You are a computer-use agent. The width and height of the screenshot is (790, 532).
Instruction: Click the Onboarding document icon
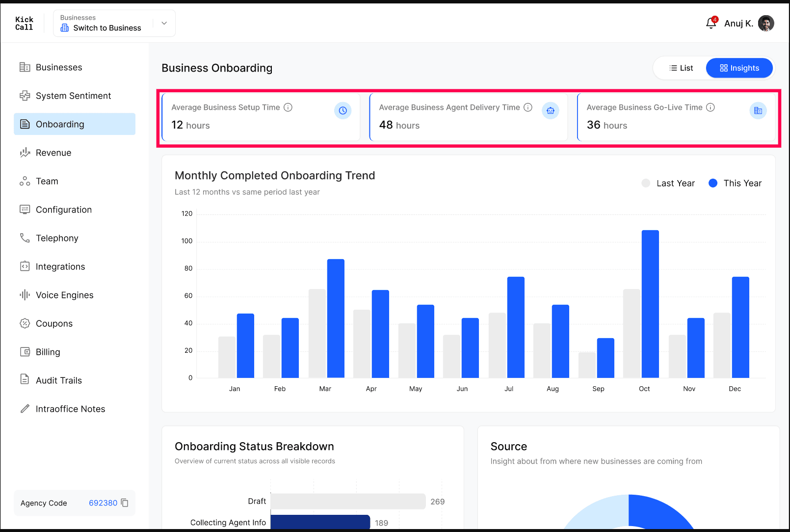(25, 124)
